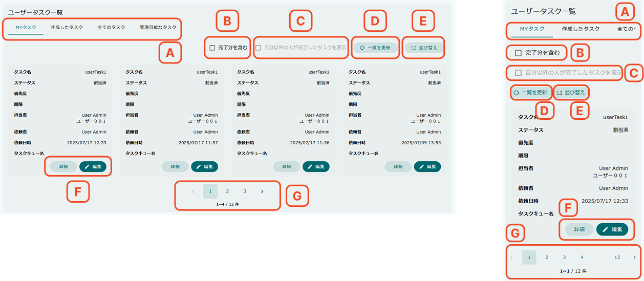Go to page 3 in wide-layout pagination
The width and height of the screenshot is (644, 281).
click(x=245, y=191)
